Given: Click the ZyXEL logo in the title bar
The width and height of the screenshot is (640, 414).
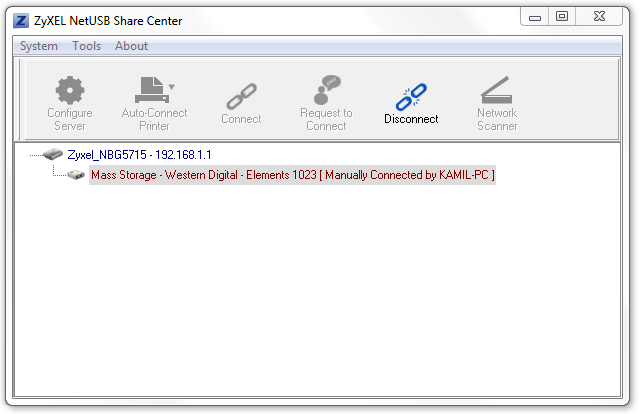Looking at the screenshot, I should click(21, 20).
